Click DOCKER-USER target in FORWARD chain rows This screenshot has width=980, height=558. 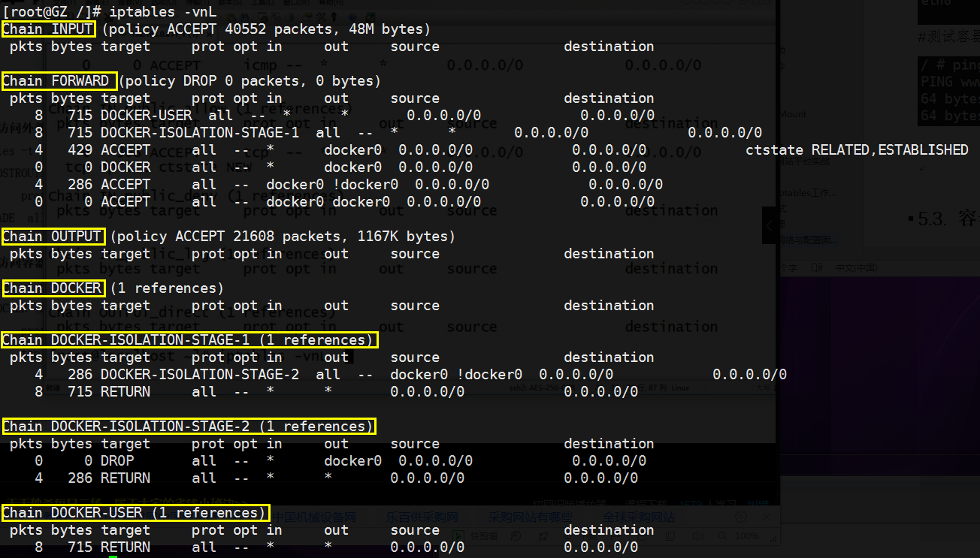[x=146, y=116]
